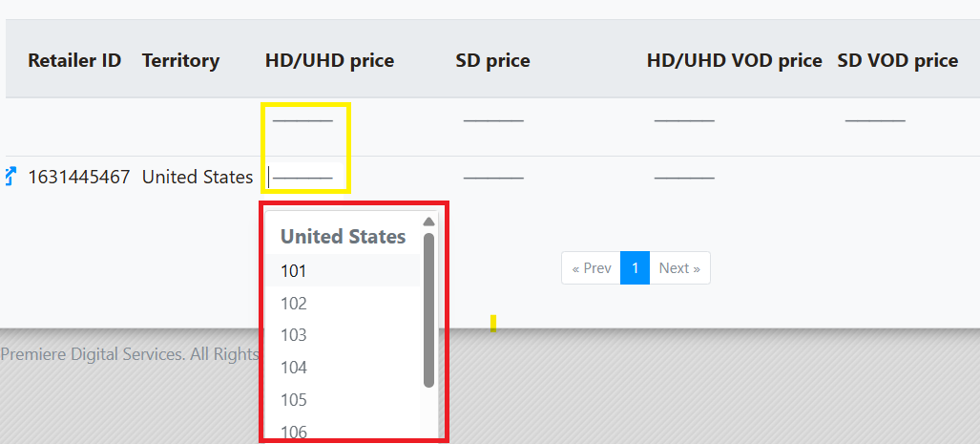The height and width of the screenshot is (444, 980).
Task: Choose tier 105 from the dropdown
Action: pos(344,399)
